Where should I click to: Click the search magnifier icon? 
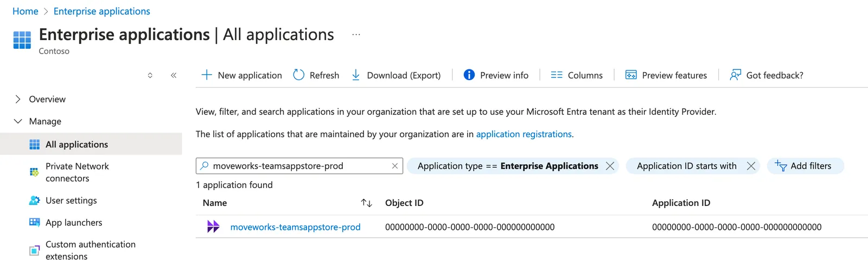[x=205, y=166]
